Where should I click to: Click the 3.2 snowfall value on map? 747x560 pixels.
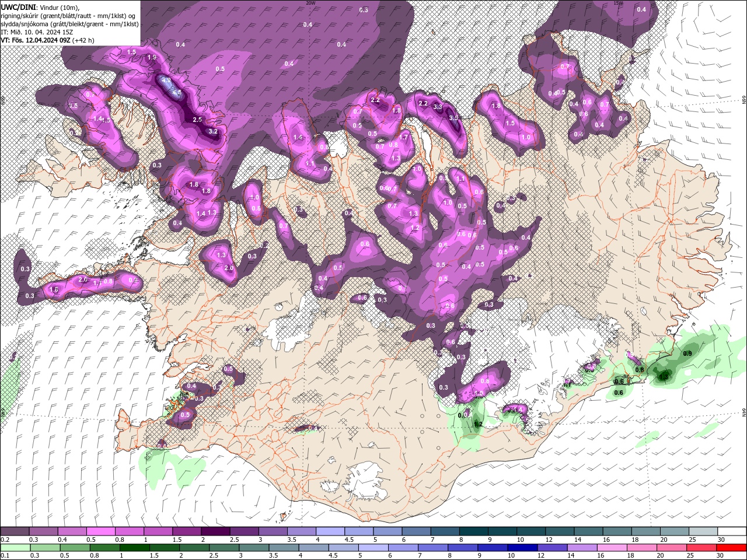[x=213, y=131]
